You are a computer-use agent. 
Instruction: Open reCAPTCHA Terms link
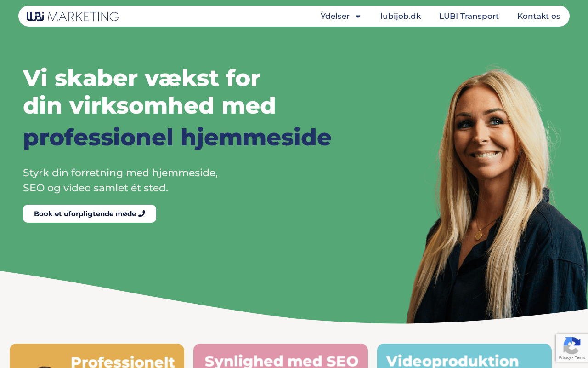click(x=580, y=357)
